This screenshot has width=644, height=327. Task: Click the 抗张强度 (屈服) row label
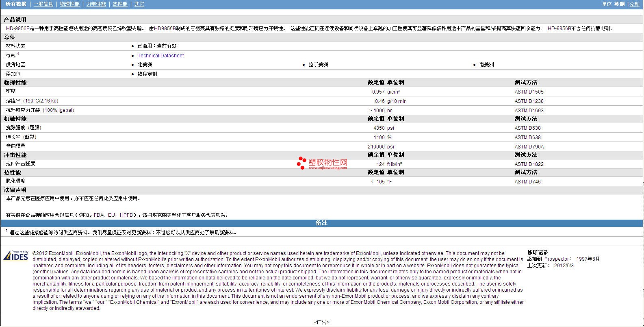(x=24, y=128)
